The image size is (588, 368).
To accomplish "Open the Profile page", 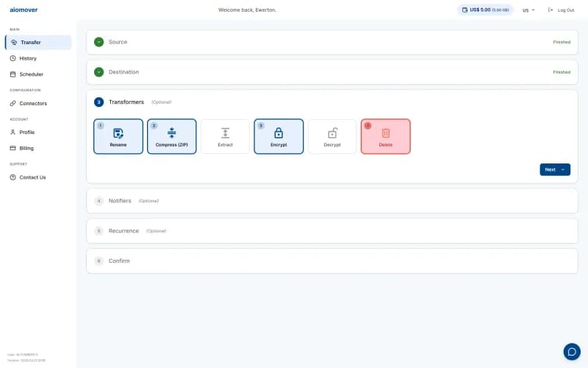I will [38, 132].
